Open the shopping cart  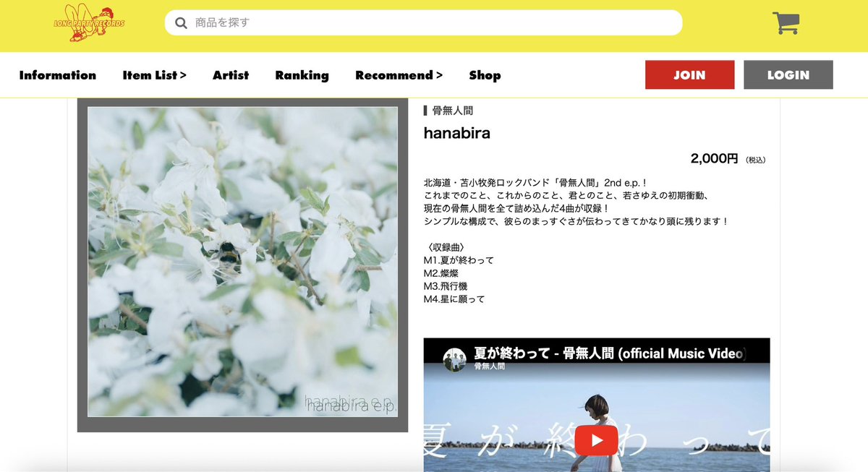tap(785, 23)
